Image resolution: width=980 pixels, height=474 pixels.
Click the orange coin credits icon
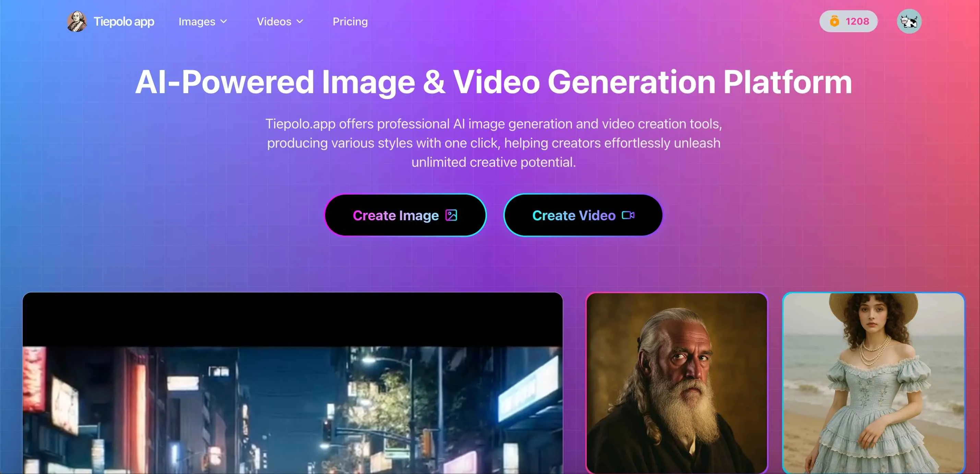pos(834,21)
